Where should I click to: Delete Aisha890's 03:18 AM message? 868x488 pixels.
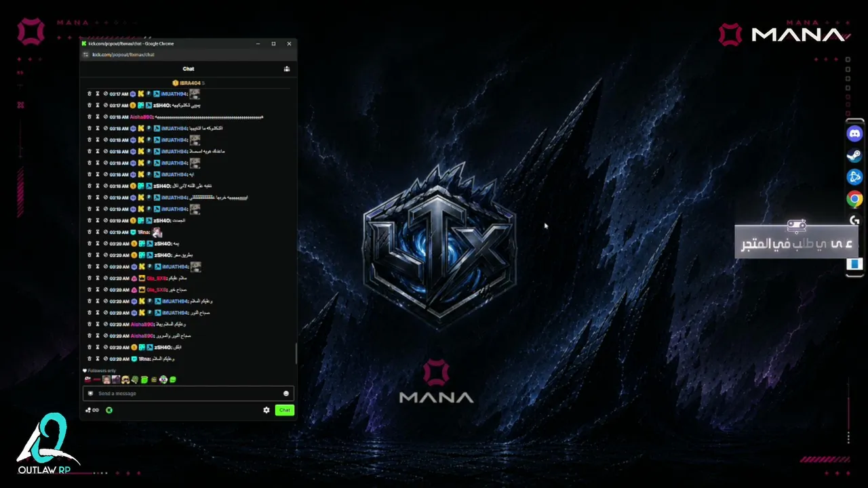pyautogui.click(x=89, y=117)
